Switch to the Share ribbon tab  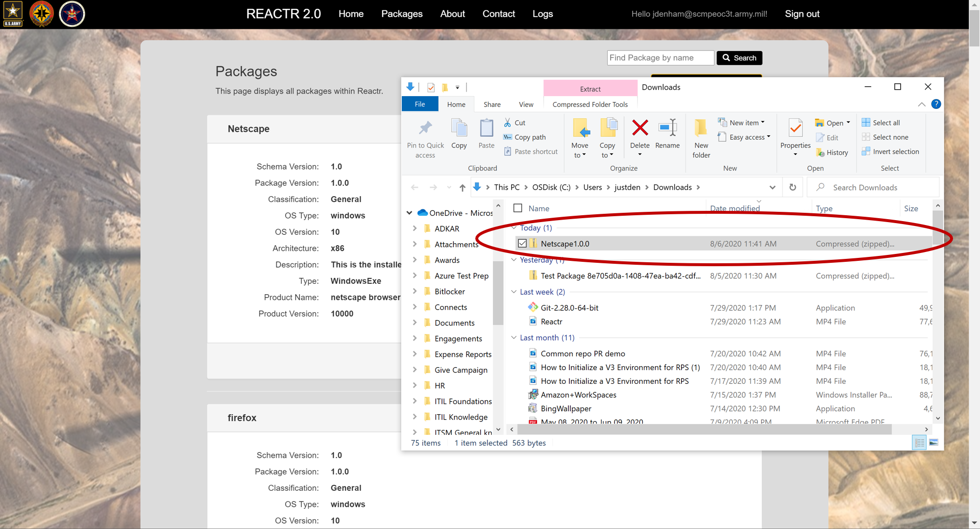click(492, 104)
